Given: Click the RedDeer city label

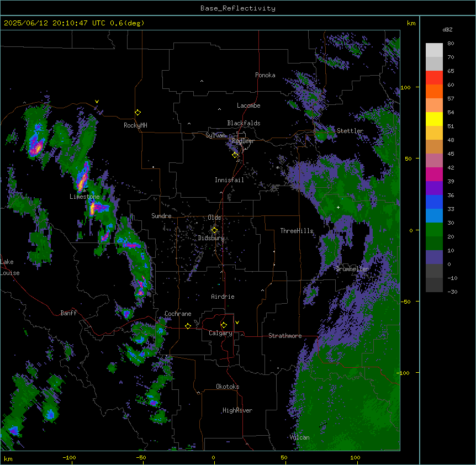Looking at the screenshot, I should pyautogui.click(x=243, y=141).
